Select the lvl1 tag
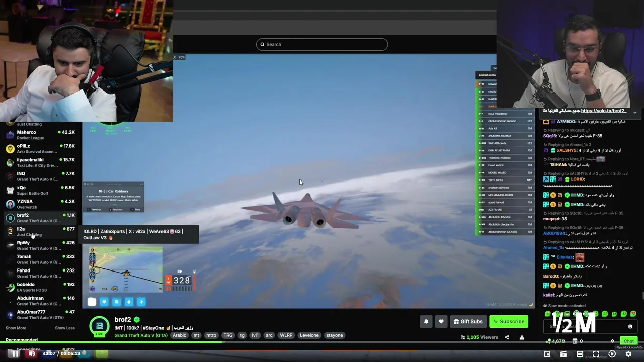 [255, 335]
